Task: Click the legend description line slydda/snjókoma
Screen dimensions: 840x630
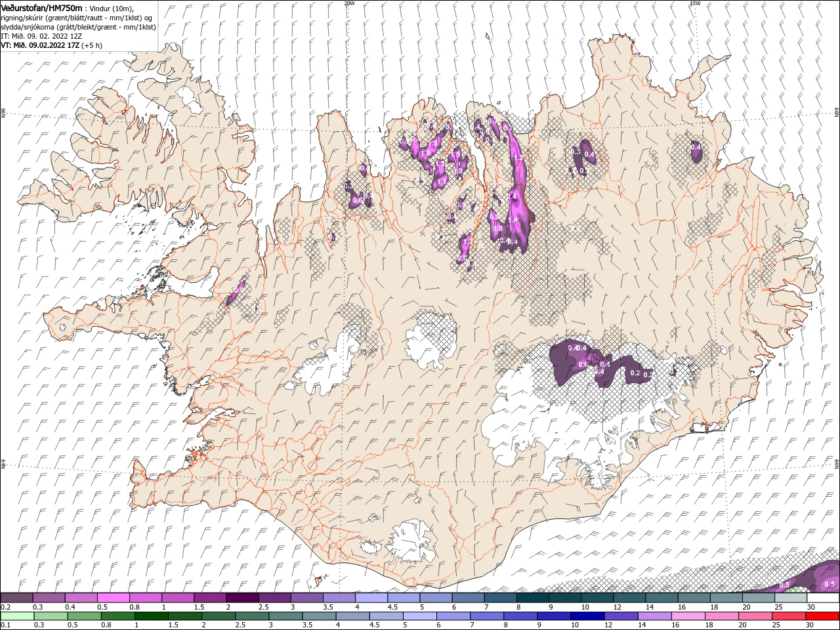Action: pyautogui.click(x=78, y=27)
